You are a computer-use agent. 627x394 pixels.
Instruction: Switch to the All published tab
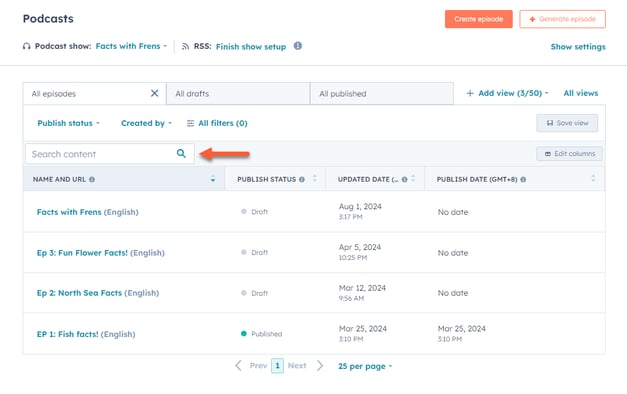pos(381,94)
